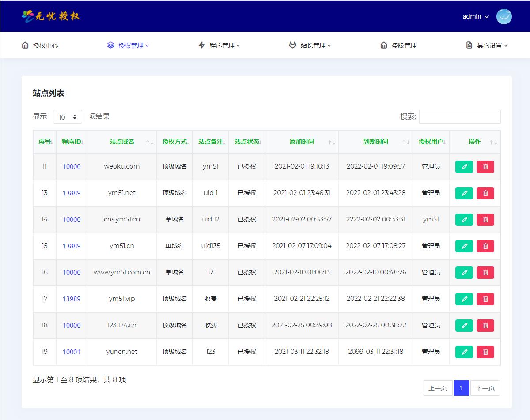Sort table by 站点域名 column

(122, 142)
